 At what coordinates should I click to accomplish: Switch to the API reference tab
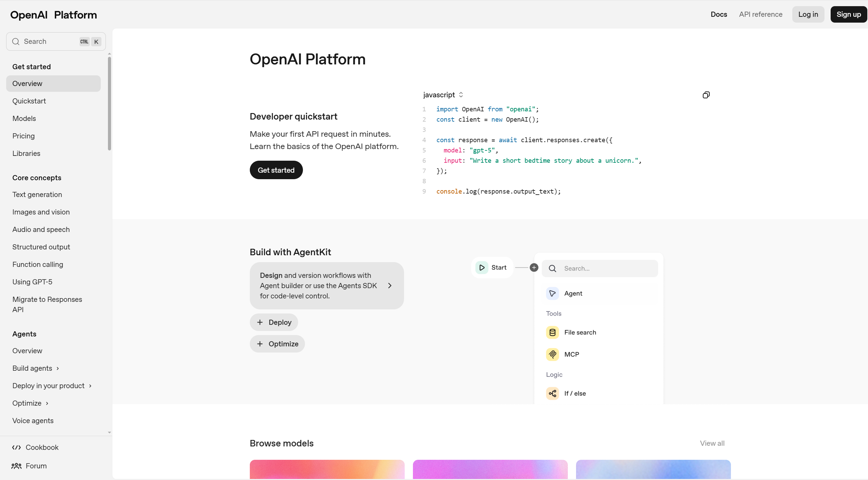point(760,14)
